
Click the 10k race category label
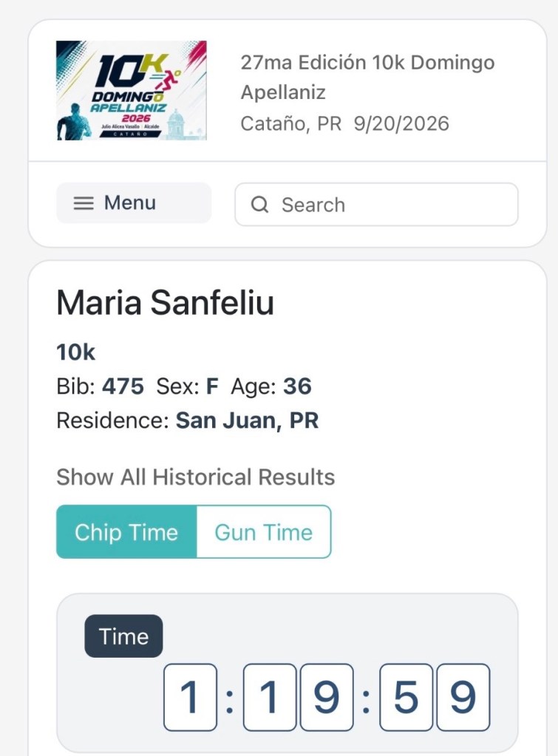pos(75,352)
